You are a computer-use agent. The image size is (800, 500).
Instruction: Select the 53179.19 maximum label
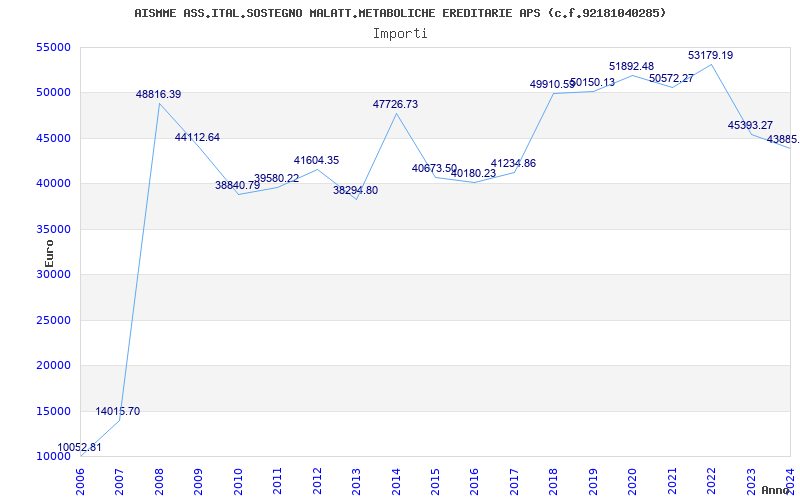pyautogui.click(x=711, y=55)
